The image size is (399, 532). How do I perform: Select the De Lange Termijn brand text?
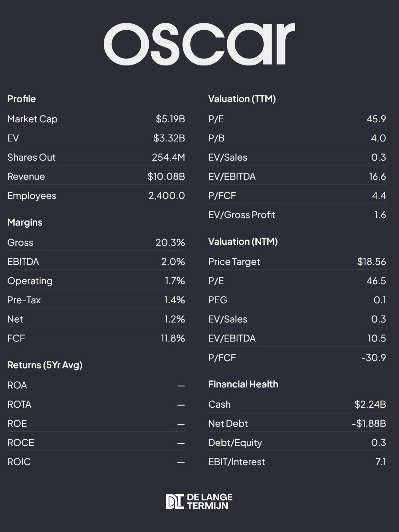209,501
